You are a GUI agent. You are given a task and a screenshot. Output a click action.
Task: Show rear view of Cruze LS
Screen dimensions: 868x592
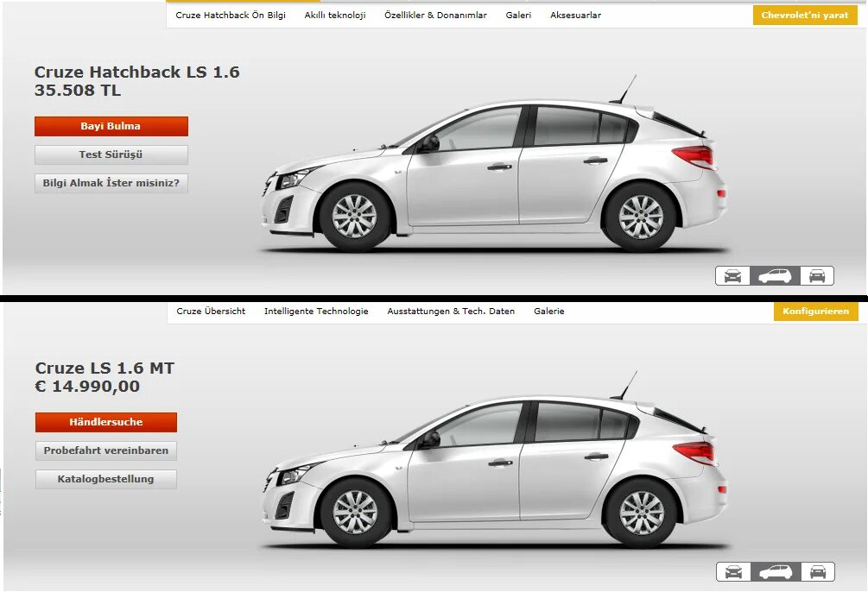pos(817,572)
